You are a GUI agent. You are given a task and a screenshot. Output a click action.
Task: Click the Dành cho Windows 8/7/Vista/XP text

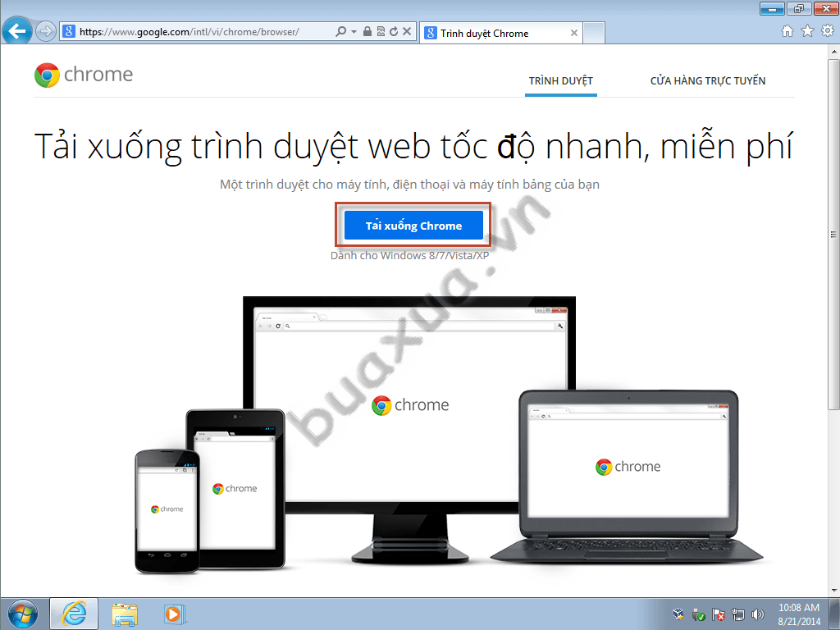[x=410, y=256]
